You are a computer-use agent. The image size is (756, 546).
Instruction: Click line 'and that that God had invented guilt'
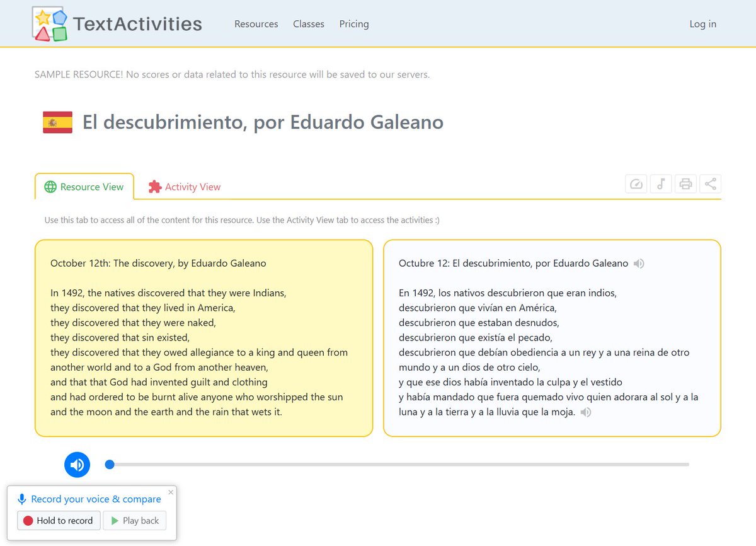(x=159, y=382)
